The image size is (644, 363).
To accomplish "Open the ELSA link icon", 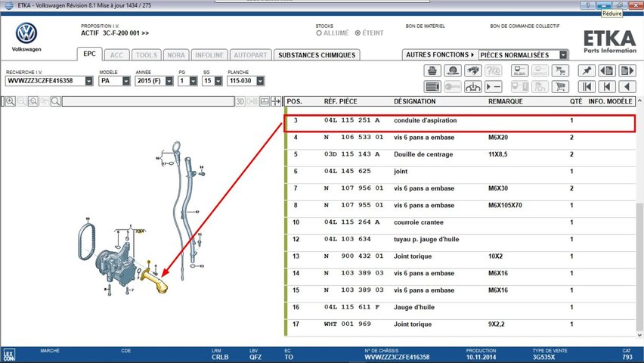I will point(519,70).
